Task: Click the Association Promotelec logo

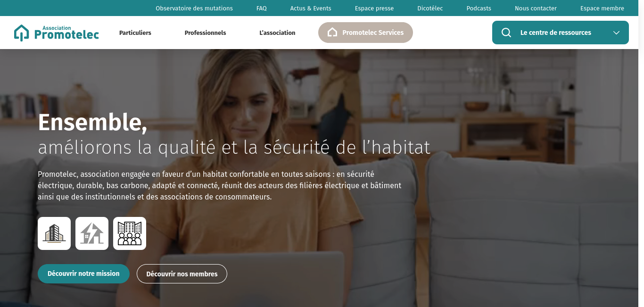Action: (57, 33)
